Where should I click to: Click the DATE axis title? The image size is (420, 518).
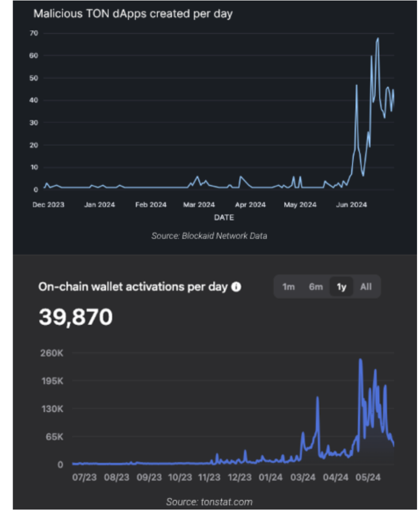[224, 218]
